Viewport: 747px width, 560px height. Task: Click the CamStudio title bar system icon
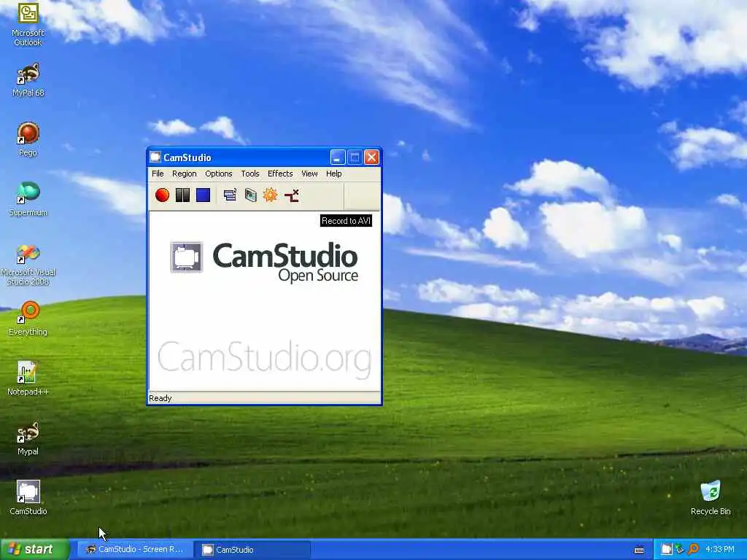point(155,157)
